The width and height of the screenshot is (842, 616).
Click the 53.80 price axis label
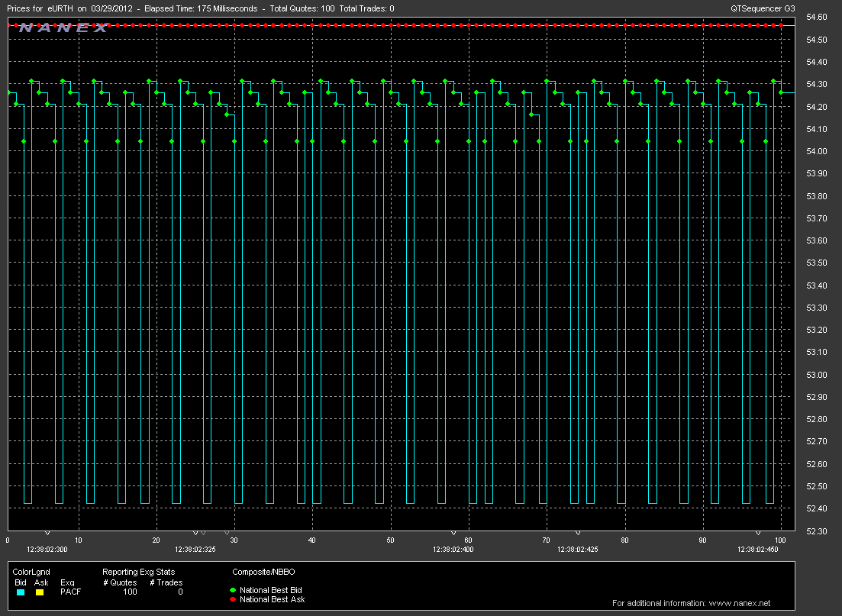817,196
